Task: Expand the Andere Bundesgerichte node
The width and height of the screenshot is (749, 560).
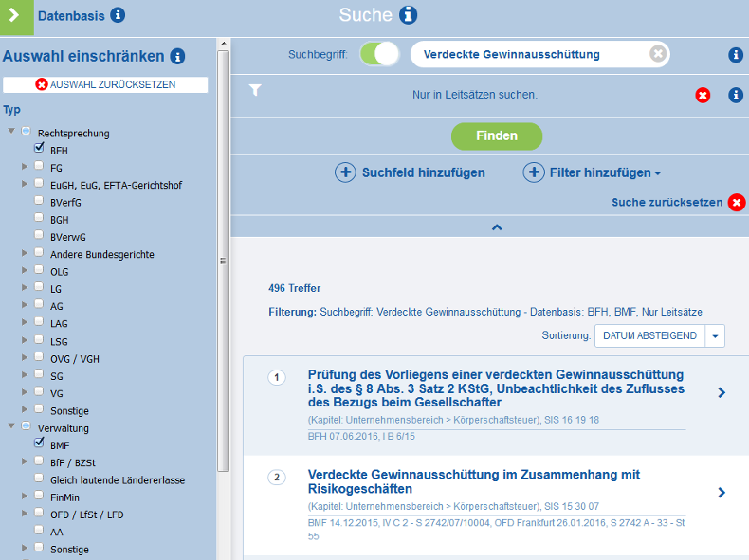Action: 25,253
